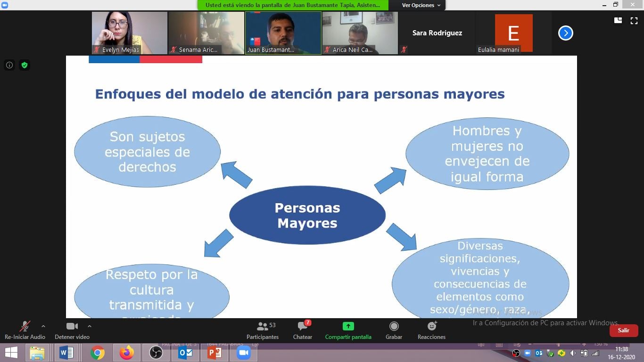The image size is (644, 362).
Task: Expand audio options arrow beside microphone
Action: click(43, 326)
